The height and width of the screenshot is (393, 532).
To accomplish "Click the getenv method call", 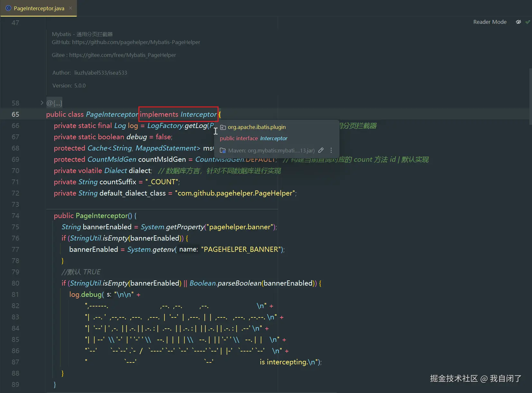I will (163, 250).
